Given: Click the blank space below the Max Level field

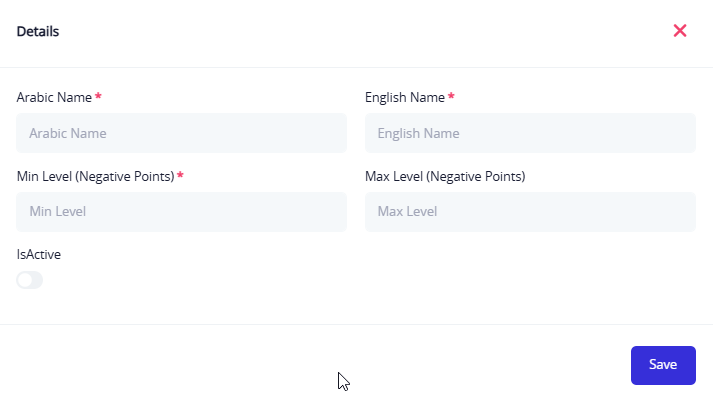Looking at the screenshot, I should pos(530,272).
